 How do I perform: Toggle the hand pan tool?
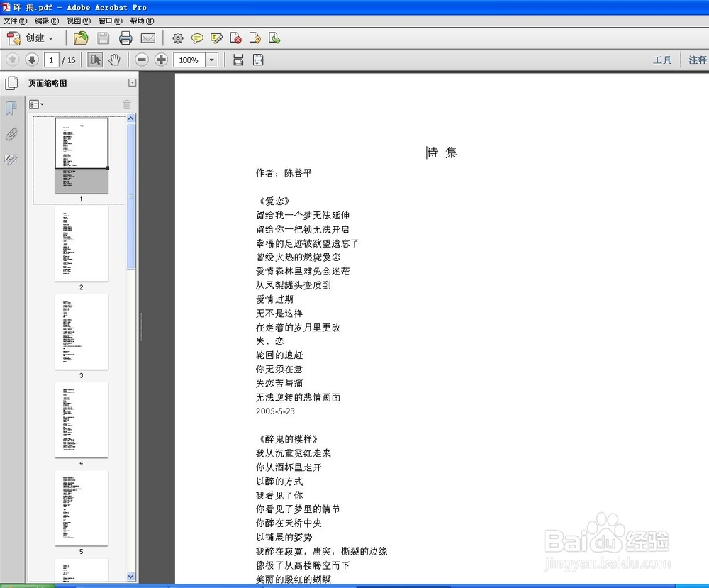click(114, 60)
